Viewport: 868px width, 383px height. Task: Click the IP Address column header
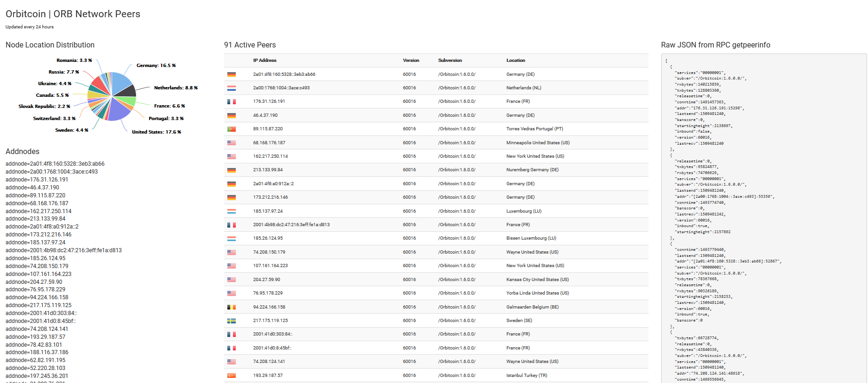point(265,60)
